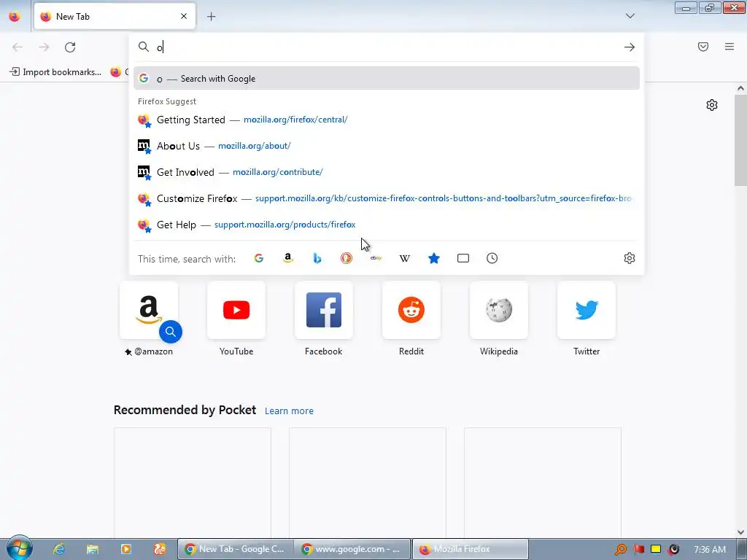The height and width of the screenshot is (560, 747).
Task: Open the Save to Pocket icon
Action: pyautogui.click(x=703, y=47)
